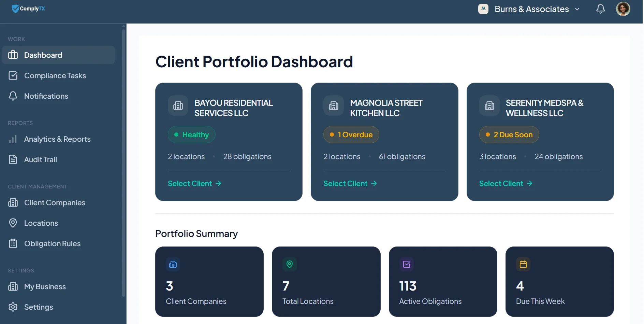Screen dimensions: 644x324
Task: Open Obligation Rules using its clipboard icon
Action: 13,243
